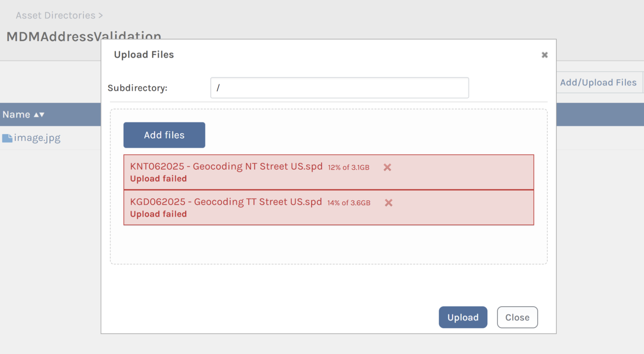Select the KNT062025 Geocoding NT Street file name
This screenshot has height=354, width=644.
pos(226,166)
